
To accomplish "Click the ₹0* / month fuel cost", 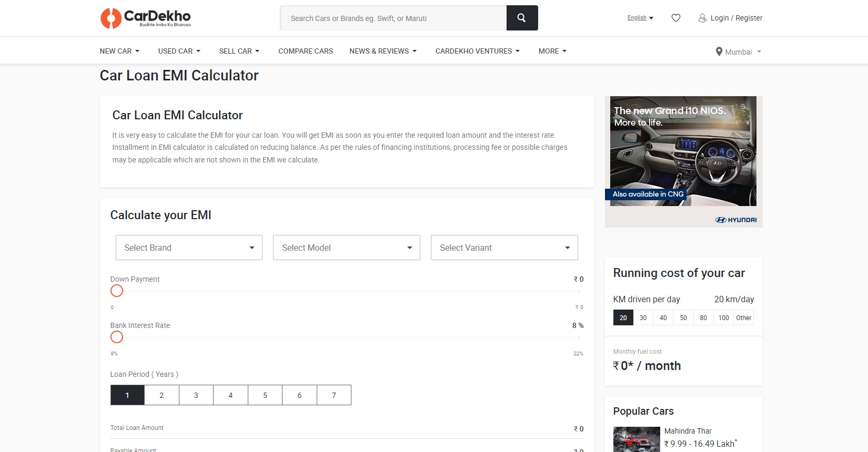I will coord(647,366).
